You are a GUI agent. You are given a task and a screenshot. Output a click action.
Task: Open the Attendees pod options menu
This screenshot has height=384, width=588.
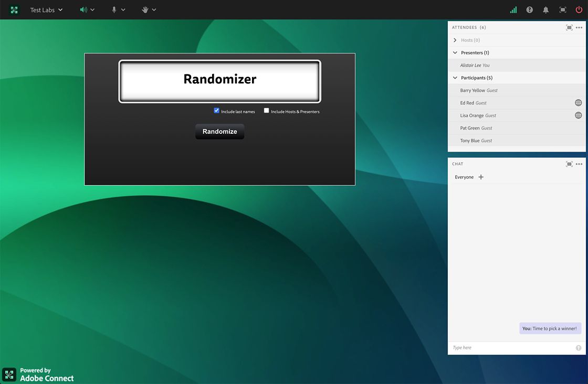tap(579, 27)
